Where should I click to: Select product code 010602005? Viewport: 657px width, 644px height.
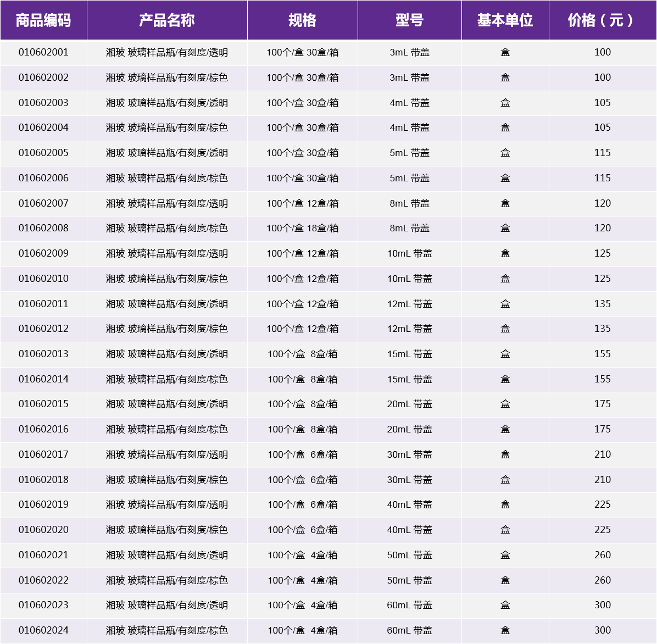(x=43, y=153)
